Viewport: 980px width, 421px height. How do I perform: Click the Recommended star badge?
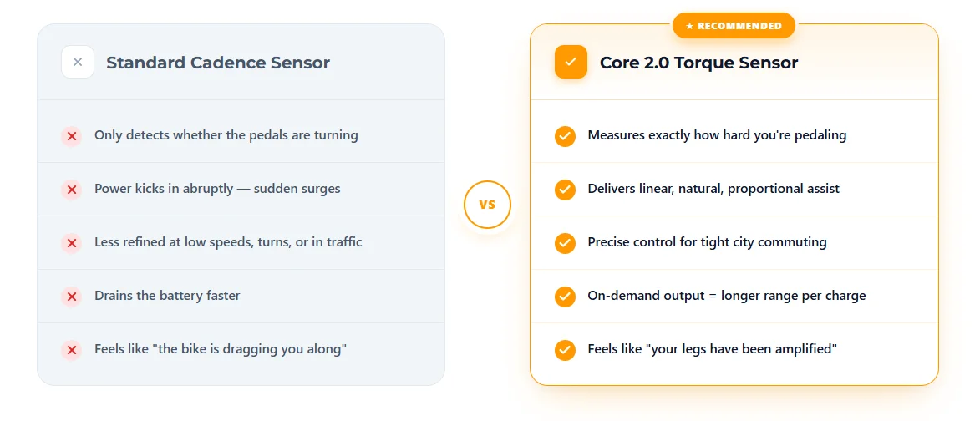(x=734, y=26)
